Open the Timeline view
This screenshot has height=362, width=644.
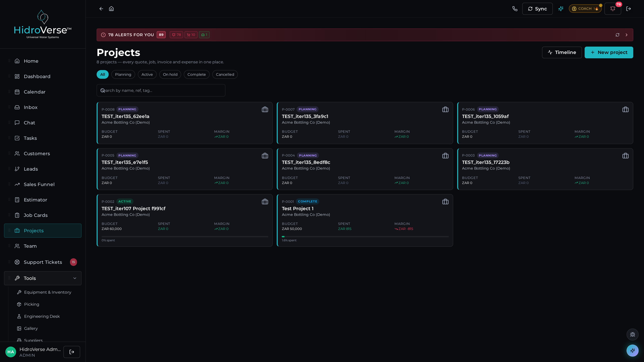pyautogui.click(x=562, y=52)
